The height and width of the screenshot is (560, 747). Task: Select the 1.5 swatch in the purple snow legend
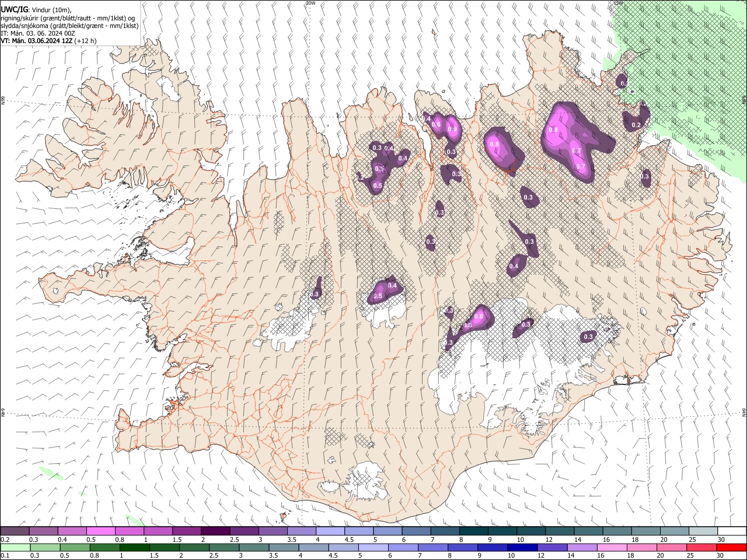point(187,531)
